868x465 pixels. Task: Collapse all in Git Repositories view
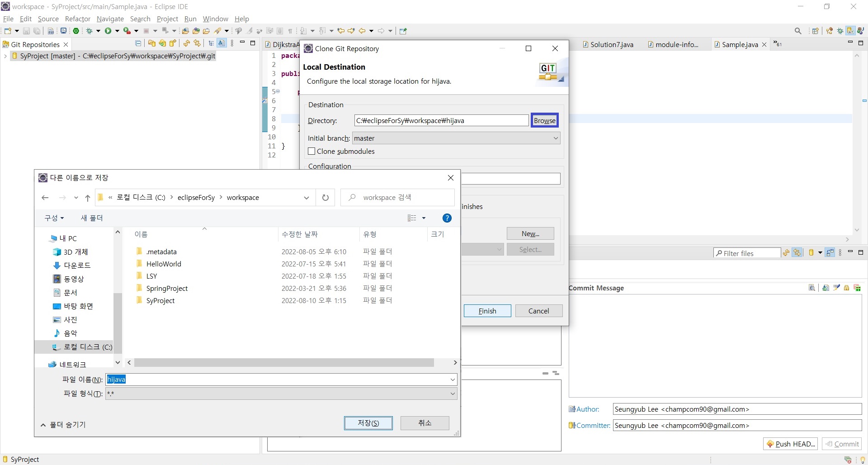click(138, 43)
